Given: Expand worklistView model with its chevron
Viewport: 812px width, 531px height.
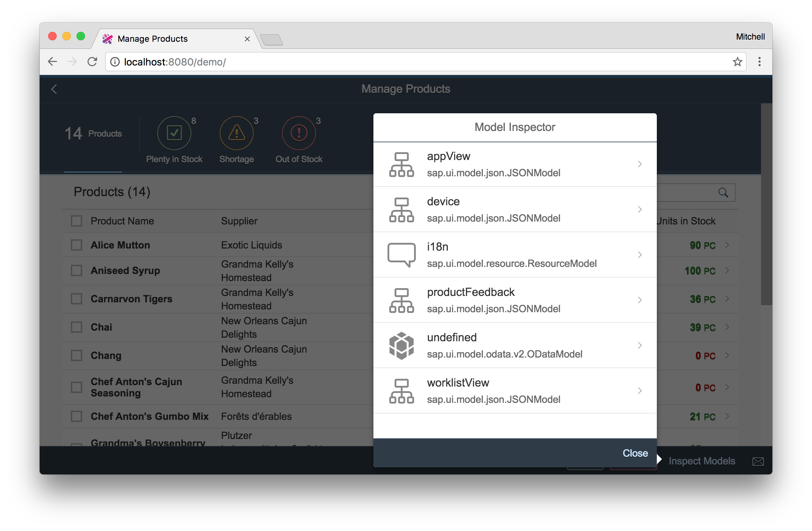Looking at the screenshot, I should coord(639,391).
